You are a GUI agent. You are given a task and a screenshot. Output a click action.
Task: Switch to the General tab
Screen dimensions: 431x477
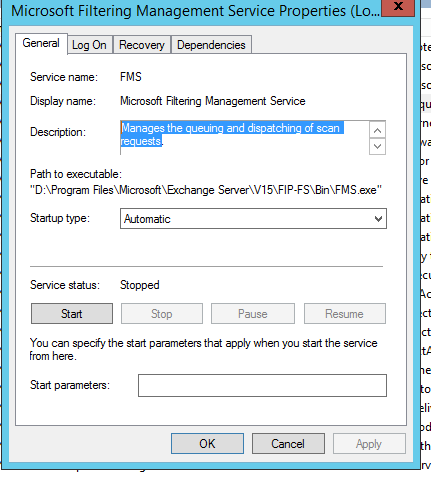(x=41, y=43)
